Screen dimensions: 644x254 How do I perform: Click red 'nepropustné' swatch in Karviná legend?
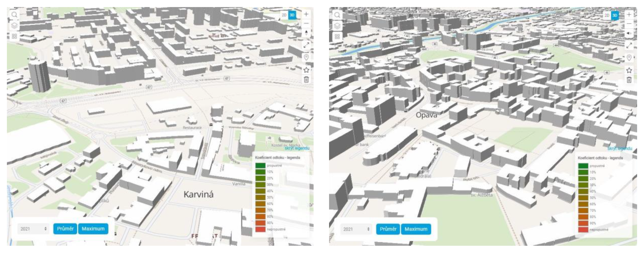click(260, 229)
